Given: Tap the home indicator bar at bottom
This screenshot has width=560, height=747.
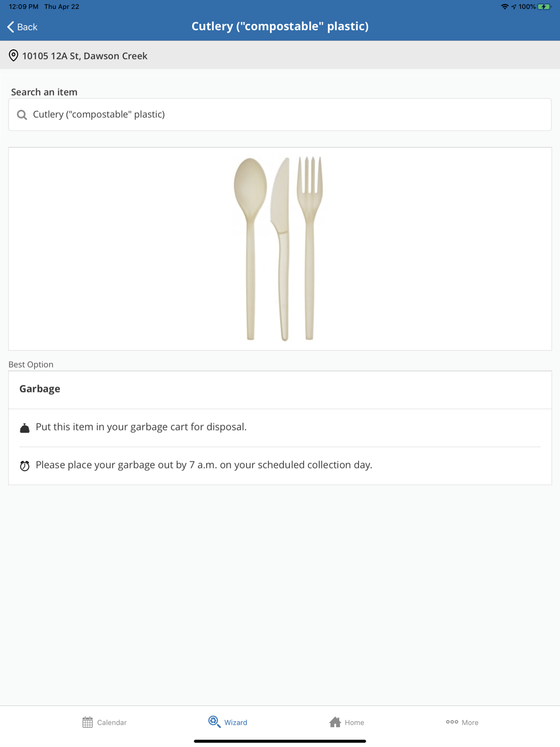Looking at the screenshot, I should coord(280,741).
